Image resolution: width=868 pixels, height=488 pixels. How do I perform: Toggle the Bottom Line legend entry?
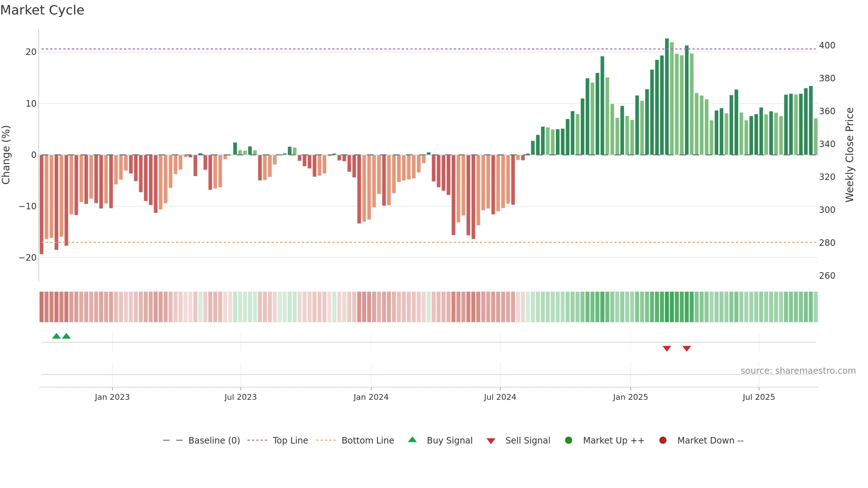(x=355, y=441)
